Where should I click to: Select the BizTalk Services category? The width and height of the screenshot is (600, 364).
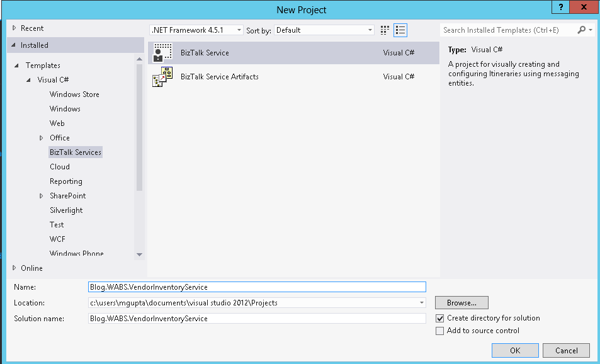(x=76, y=152)
